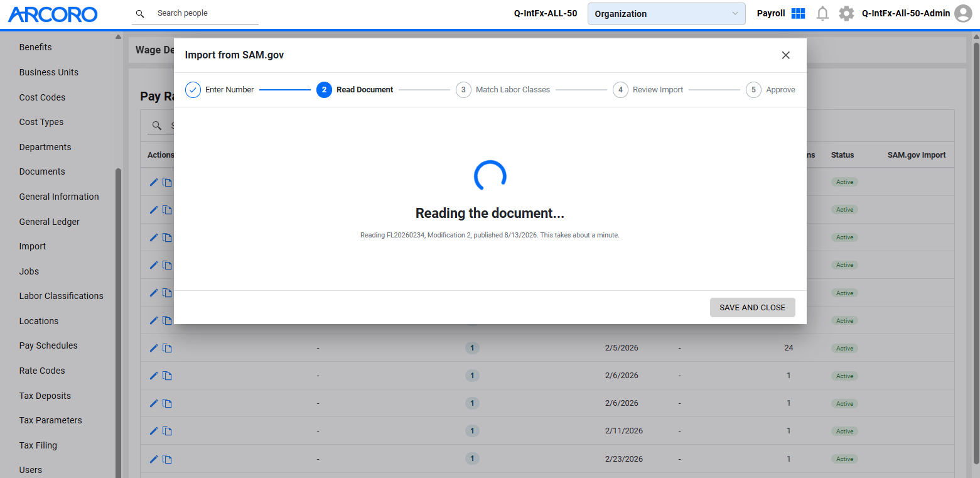Click the ARCORO logo
This screenshot has width=980, height=478.
[53, 14]
